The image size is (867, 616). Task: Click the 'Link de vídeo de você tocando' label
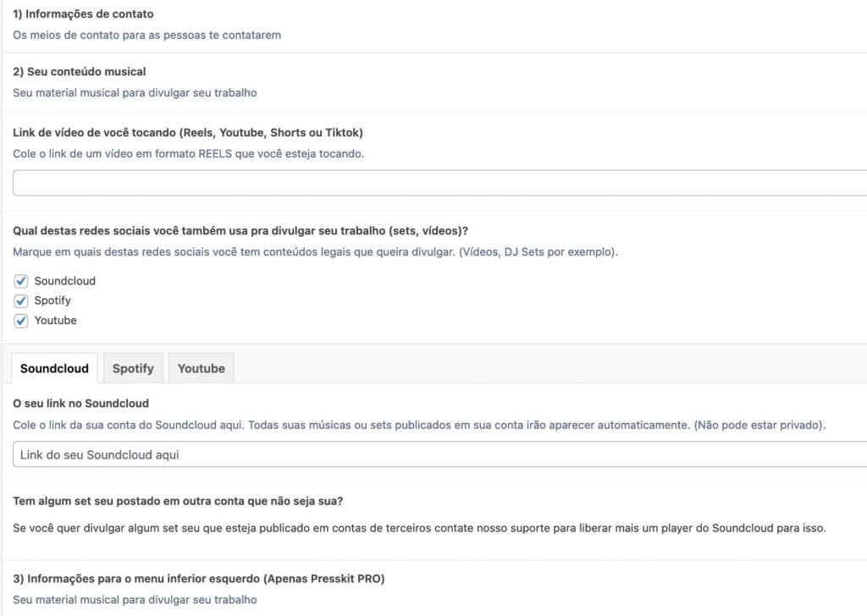[188, 133]
